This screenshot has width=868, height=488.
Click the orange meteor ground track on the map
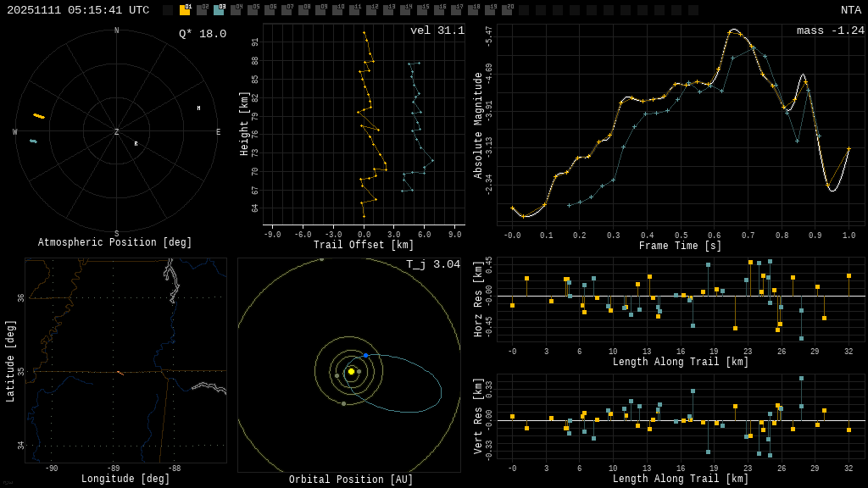coord(120,373)
